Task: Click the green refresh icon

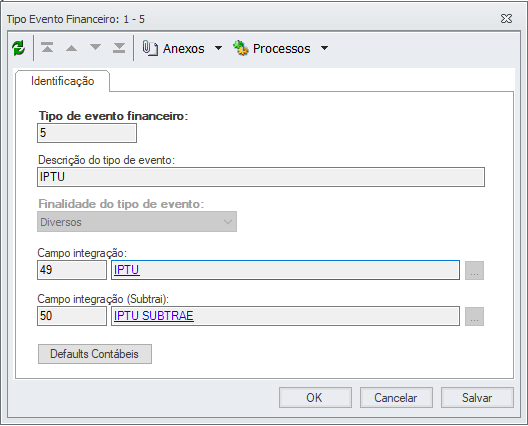Action: click(x=19, y=48)
